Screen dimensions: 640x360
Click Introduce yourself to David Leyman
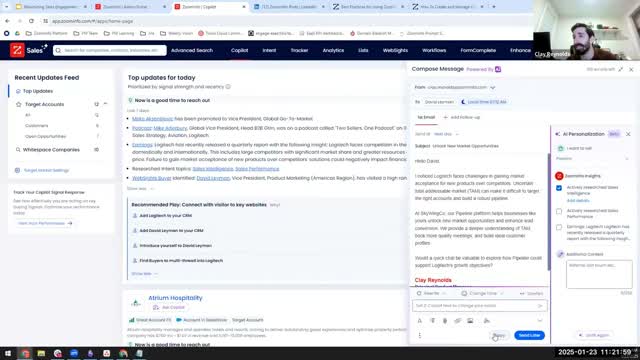tap(176, 246)
